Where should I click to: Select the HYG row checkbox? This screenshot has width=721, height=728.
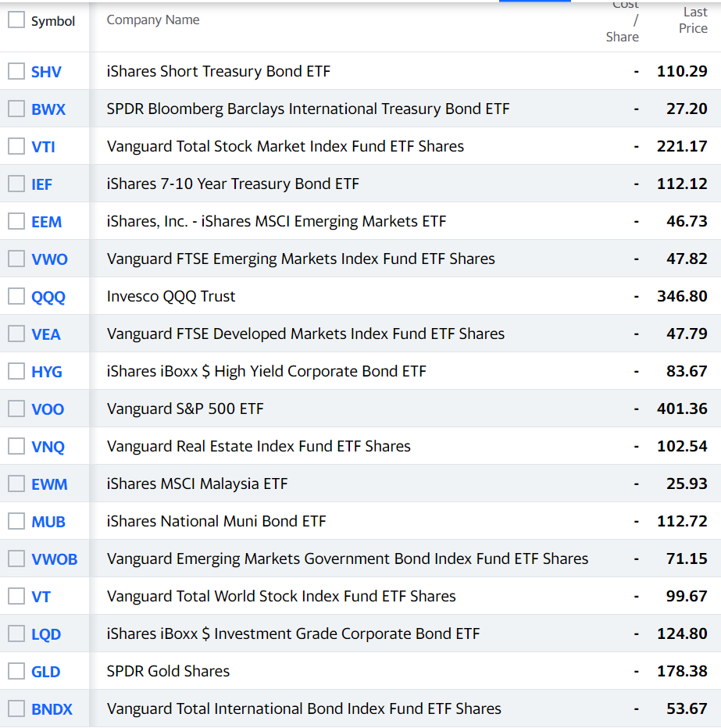16,372
